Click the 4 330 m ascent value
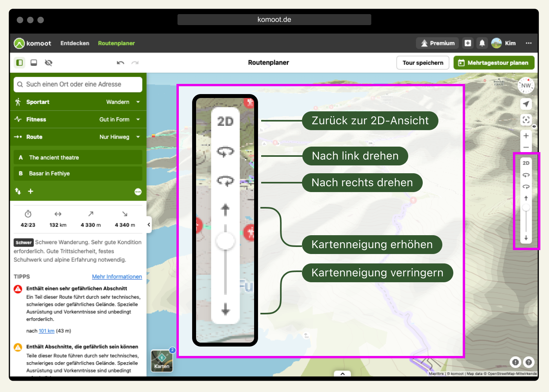Image resolution: width=549 pixels, height=392 pixels. [91, 225]
